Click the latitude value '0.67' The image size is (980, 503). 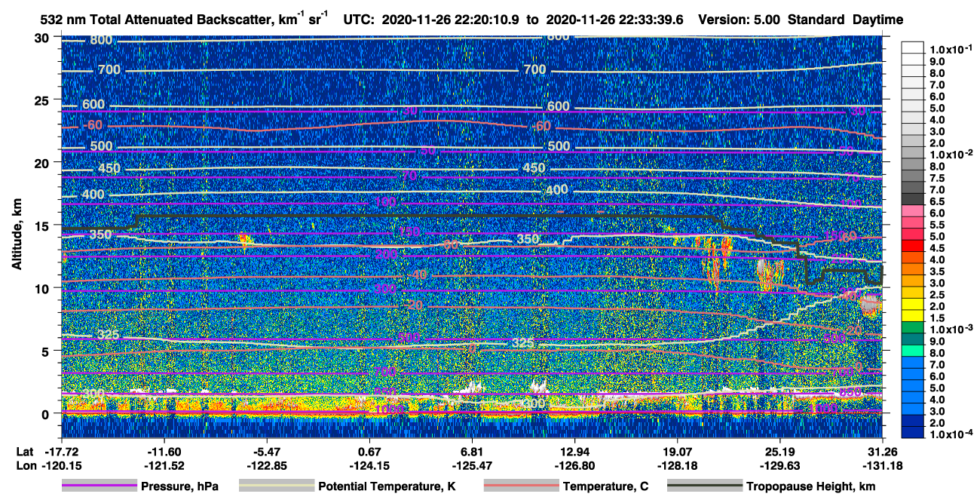click(x=369, y=450)
